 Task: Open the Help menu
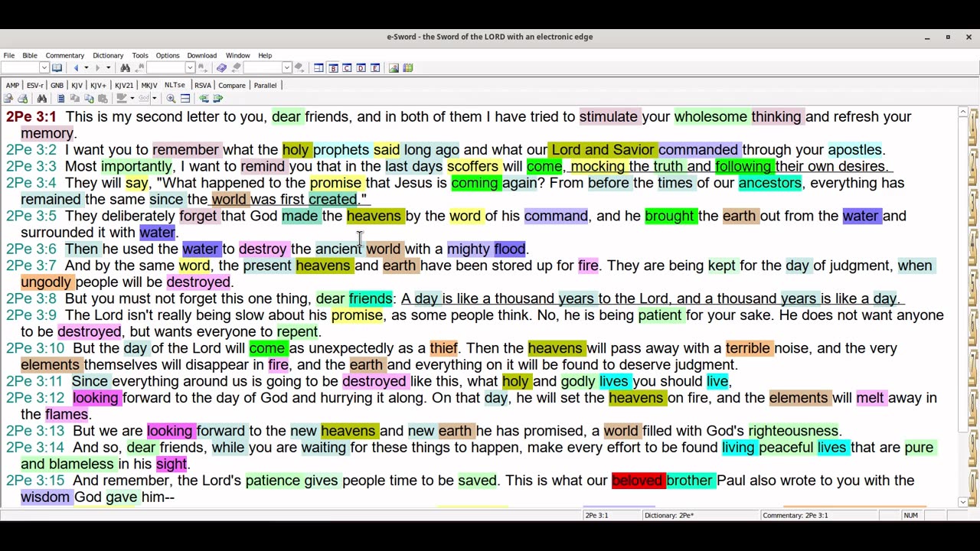point(265,55)
